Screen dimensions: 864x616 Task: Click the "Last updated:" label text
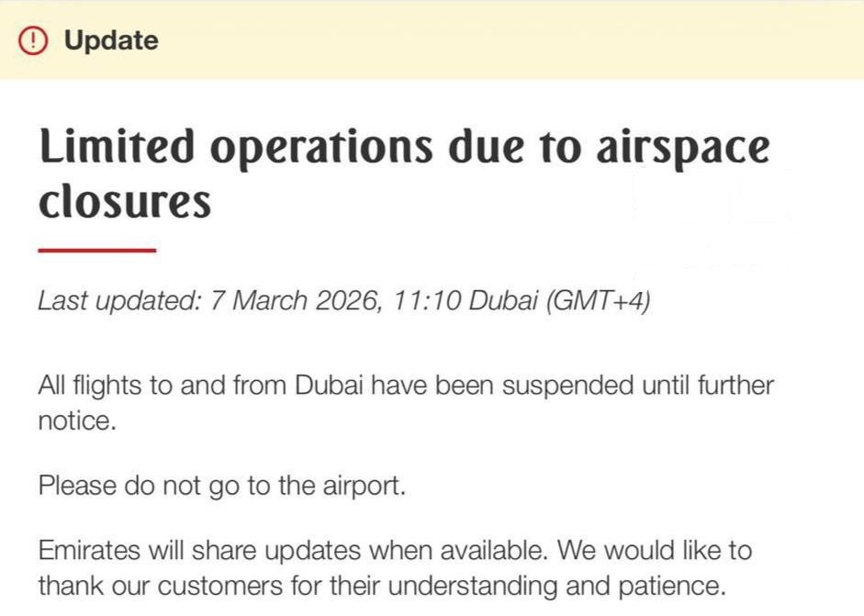coord(118,301)
